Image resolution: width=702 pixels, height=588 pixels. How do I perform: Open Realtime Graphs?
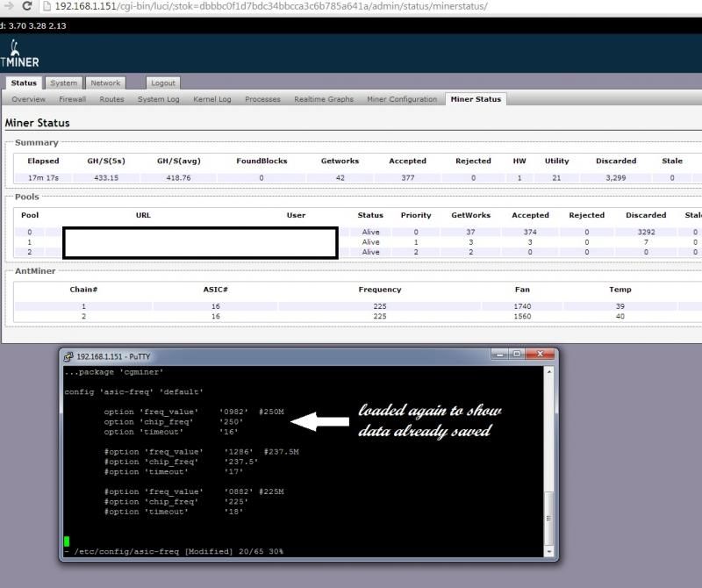pyautogui.click(x=324, y=99)
